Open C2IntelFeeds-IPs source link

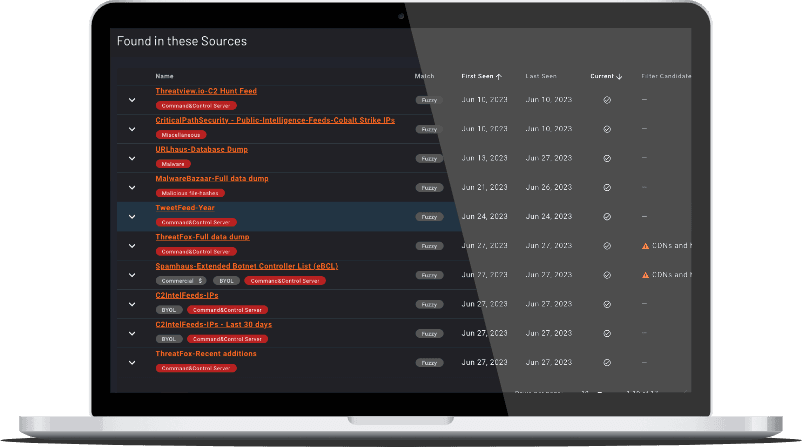(187, 295)
